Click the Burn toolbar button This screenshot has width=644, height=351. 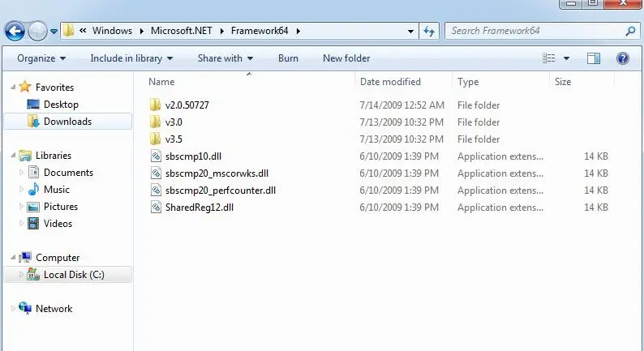[288, 58]
